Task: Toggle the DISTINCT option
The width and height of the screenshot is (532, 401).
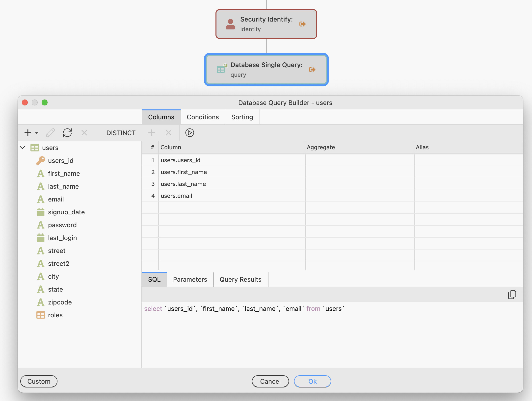Action: tap(121, 133)
